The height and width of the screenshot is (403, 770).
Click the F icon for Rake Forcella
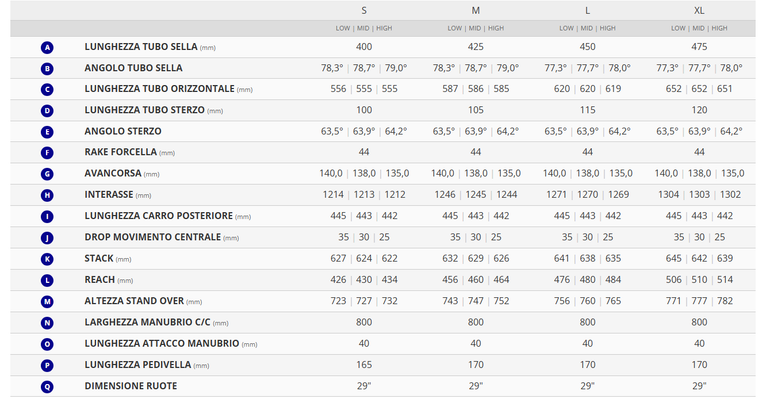click(x=47, y=153)
